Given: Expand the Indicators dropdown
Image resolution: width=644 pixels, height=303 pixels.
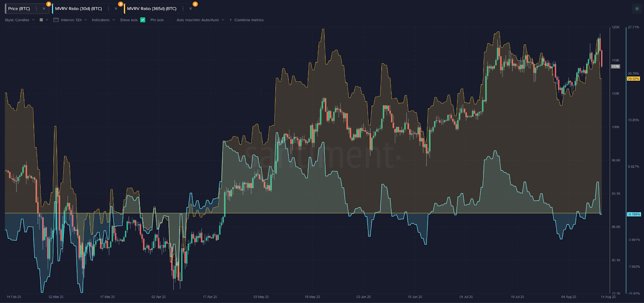Looking at the screenshot, I should coord(103,20).
